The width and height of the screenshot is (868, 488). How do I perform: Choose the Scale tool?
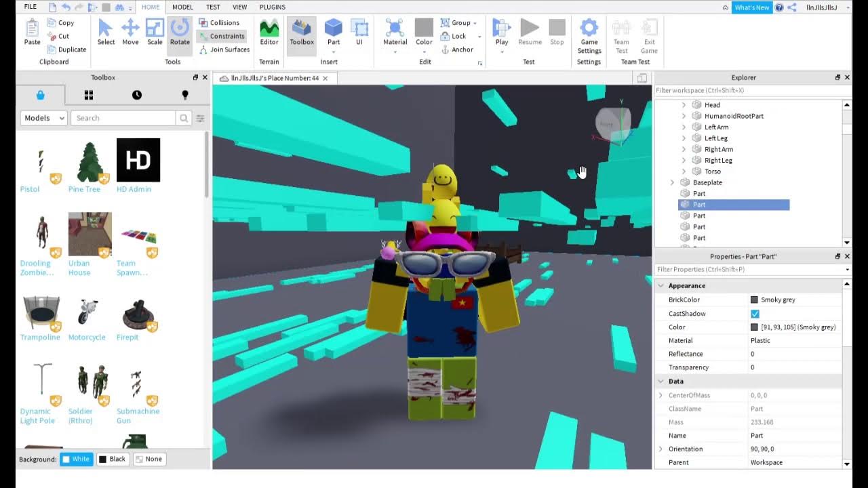pos(155,32)
